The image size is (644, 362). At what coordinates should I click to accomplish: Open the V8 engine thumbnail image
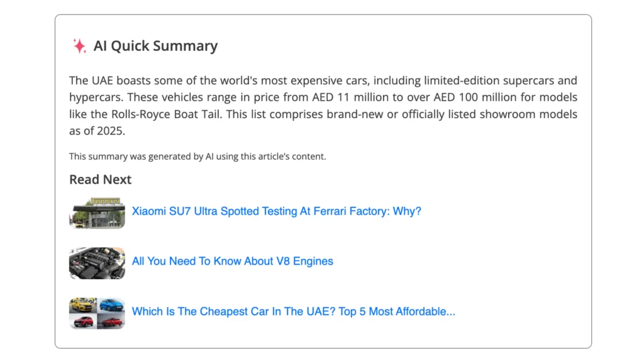coord(97,263)
